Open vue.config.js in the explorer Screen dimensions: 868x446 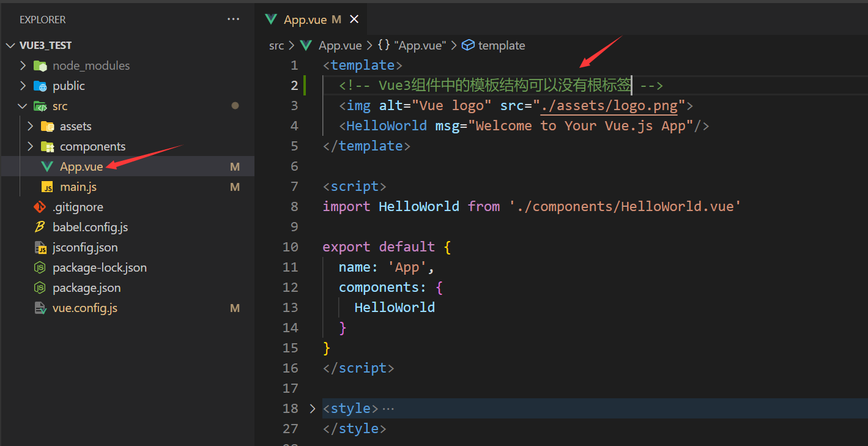(85, 308)
